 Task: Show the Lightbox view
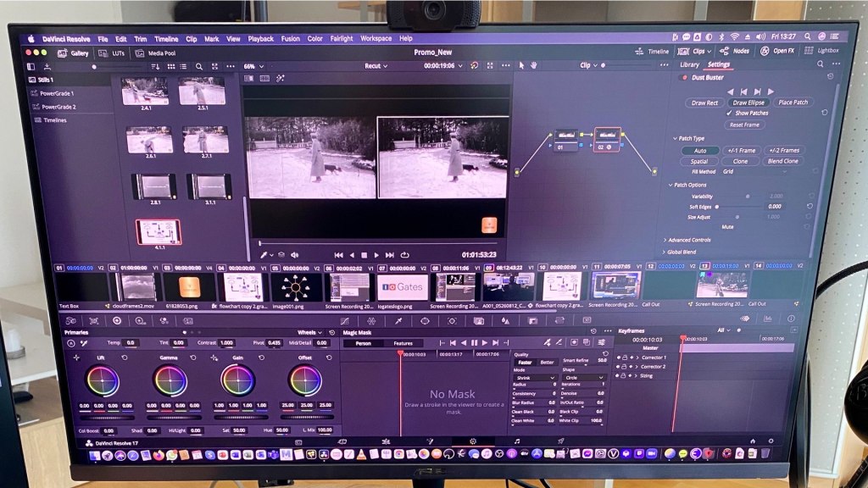[821, 50]
